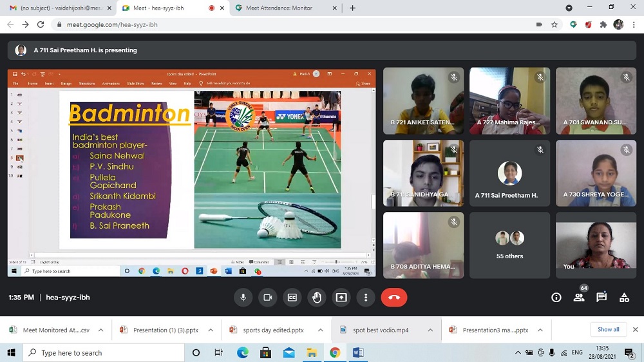Click the red leave call button
Viewport: 644px width, 362px height.
coord(394,298)
